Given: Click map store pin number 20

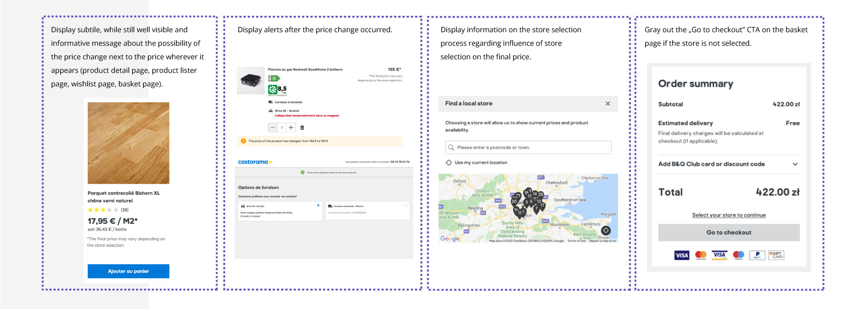Looking at the screenshot, I should point(514,202).
